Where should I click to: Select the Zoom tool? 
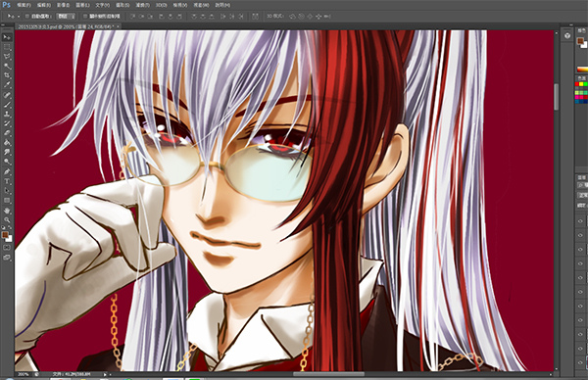tap(7, 220)
